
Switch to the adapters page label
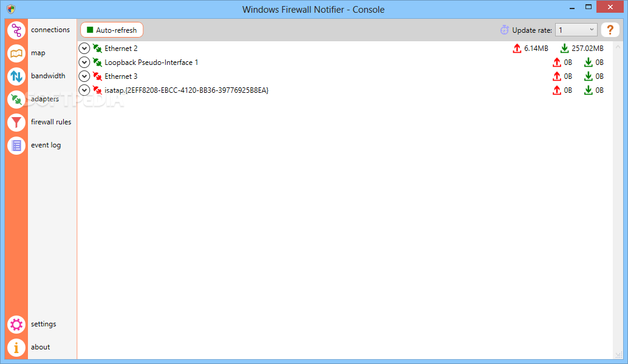[x=45, y=99]
